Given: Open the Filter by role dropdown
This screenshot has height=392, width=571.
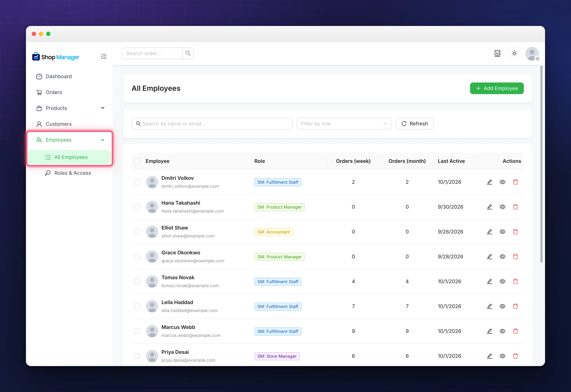Looking at the screenshot, I should pos(344,124).
